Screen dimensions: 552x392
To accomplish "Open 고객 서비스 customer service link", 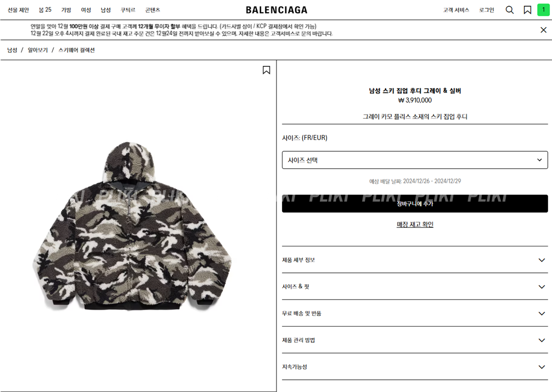I will coord(456,10).
